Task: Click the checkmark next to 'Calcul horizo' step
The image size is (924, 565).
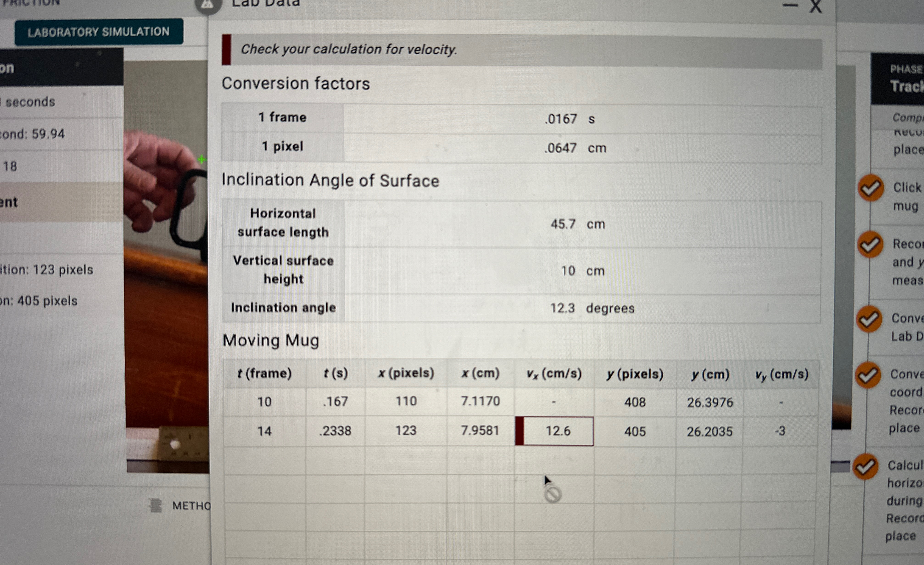Action: click(865, 466)
